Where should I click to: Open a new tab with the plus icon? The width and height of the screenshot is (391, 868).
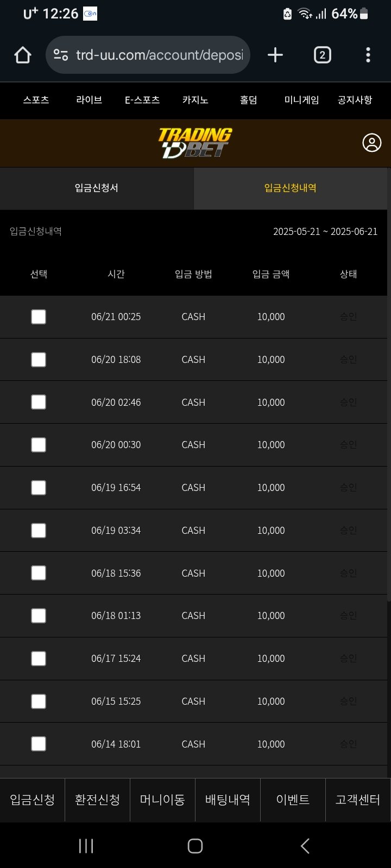coord(275,55)
